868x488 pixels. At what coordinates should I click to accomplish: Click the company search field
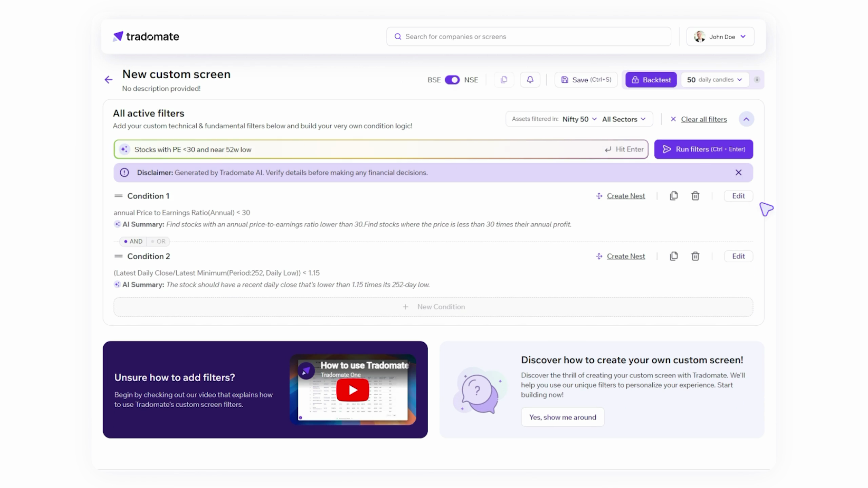pos(528,37)
